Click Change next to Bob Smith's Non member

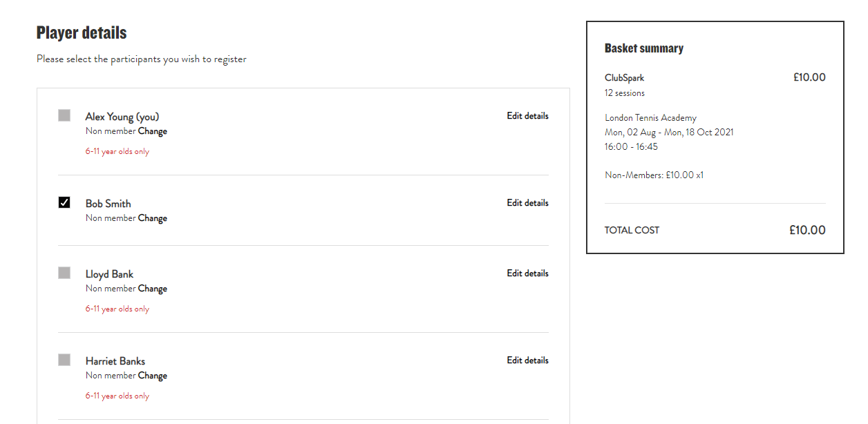click(x=153, y=218)
